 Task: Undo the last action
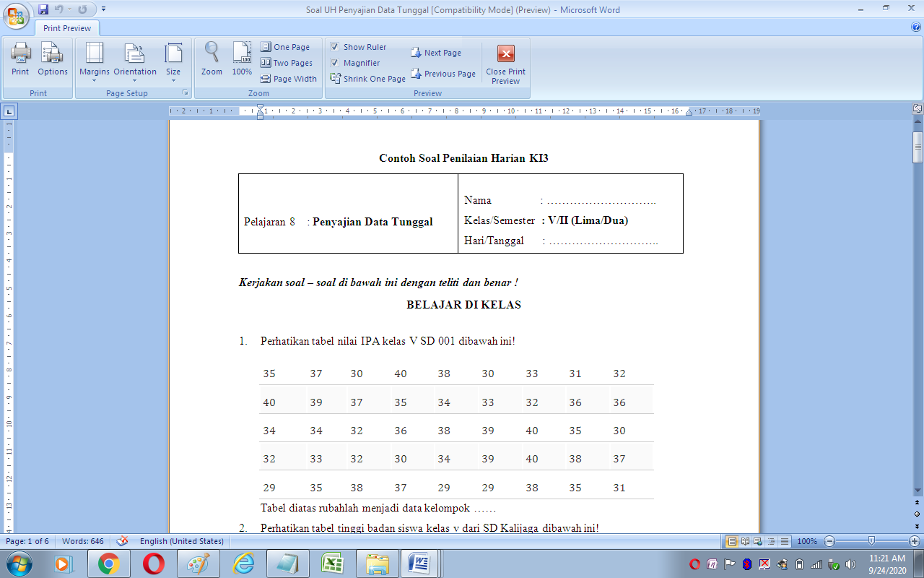click(58, 9)
